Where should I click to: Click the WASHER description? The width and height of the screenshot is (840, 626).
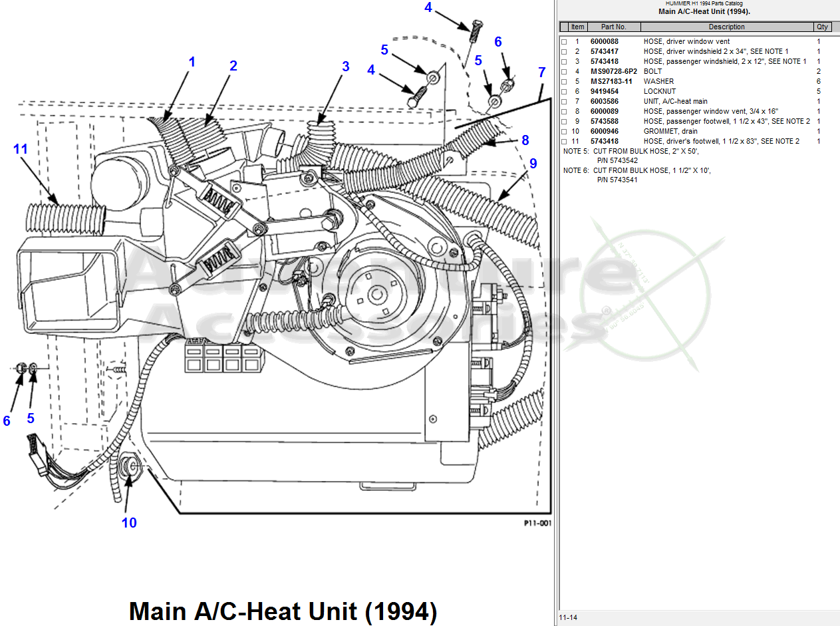(658, 82)
